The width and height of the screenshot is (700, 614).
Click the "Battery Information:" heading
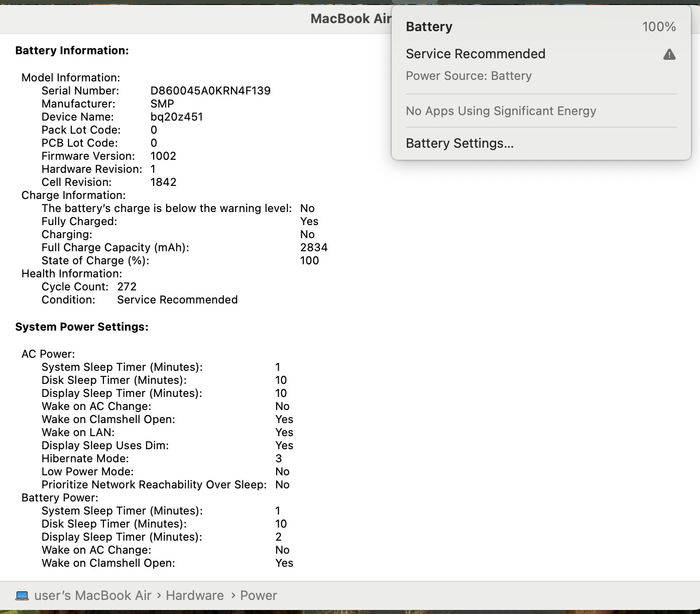point(72,50)
